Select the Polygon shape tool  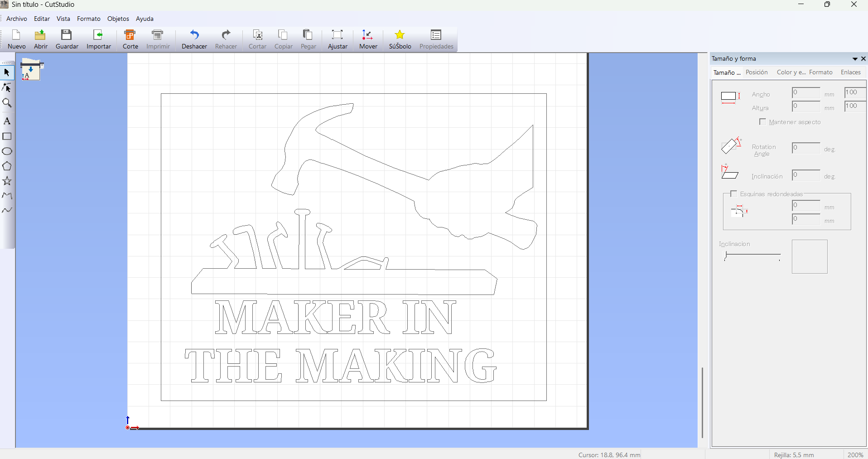[7, 166]
